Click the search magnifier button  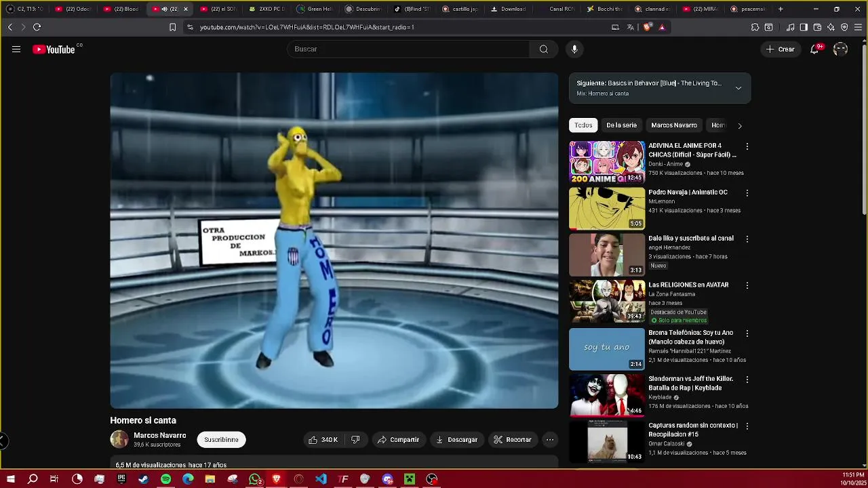pos(543,49)
